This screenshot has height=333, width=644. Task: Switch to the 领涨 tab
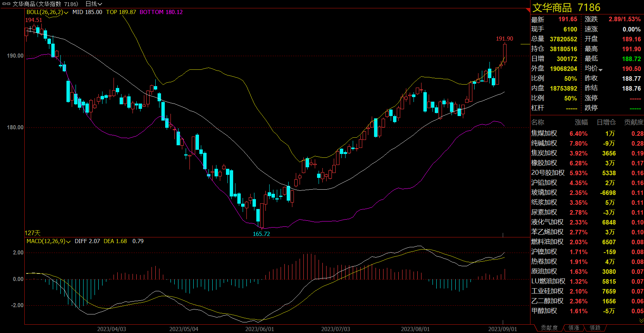point(574,328)
